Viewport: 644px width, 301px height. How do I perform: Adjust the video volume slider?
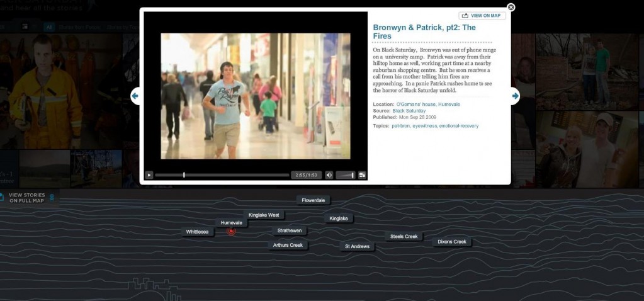click(345, 175)
